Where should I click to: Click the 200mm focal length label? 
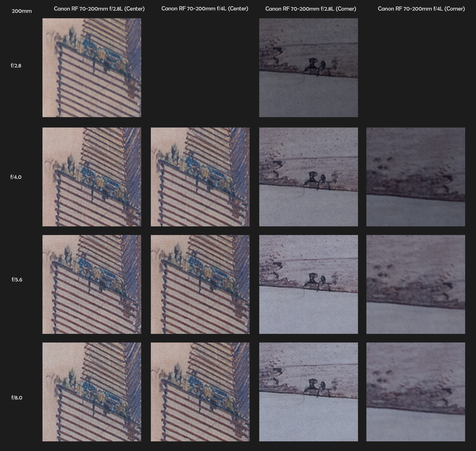coord(22,11)
